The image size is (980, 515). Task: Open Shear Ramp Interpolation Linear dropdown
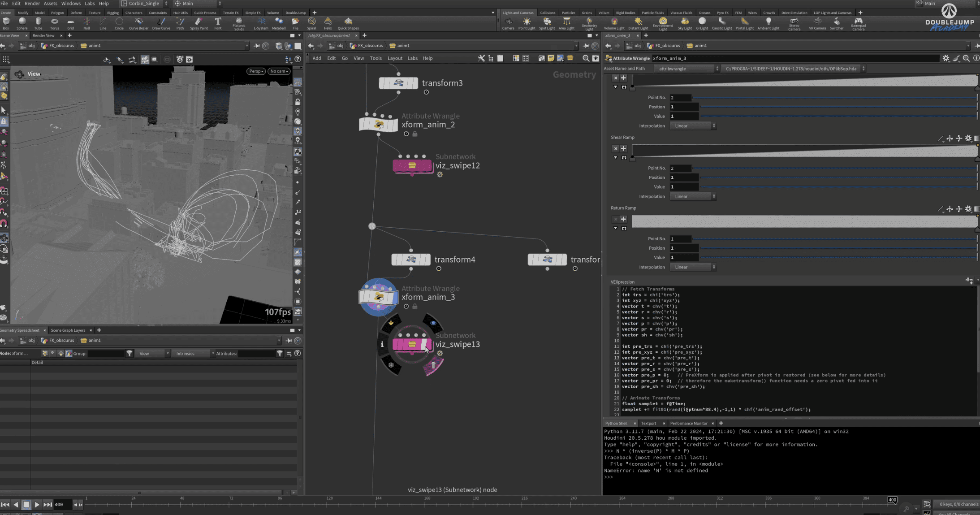(693, 196)
